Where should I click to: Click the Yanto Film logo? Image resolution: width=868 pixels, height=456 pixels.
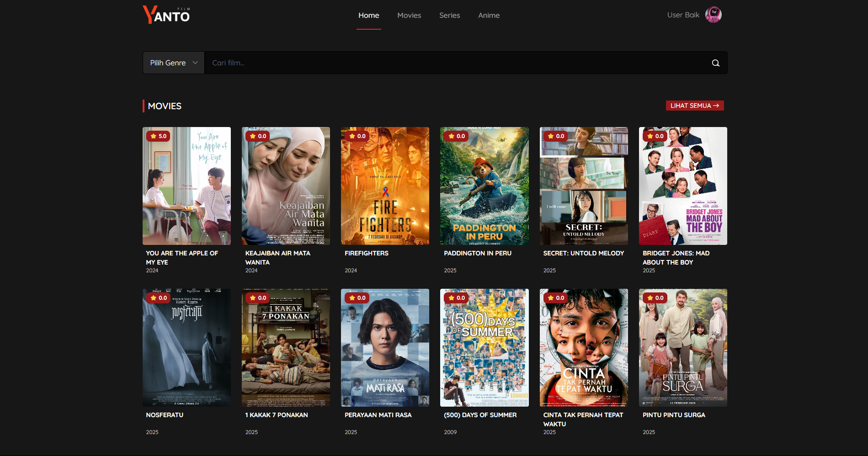[x=166, y=15]
